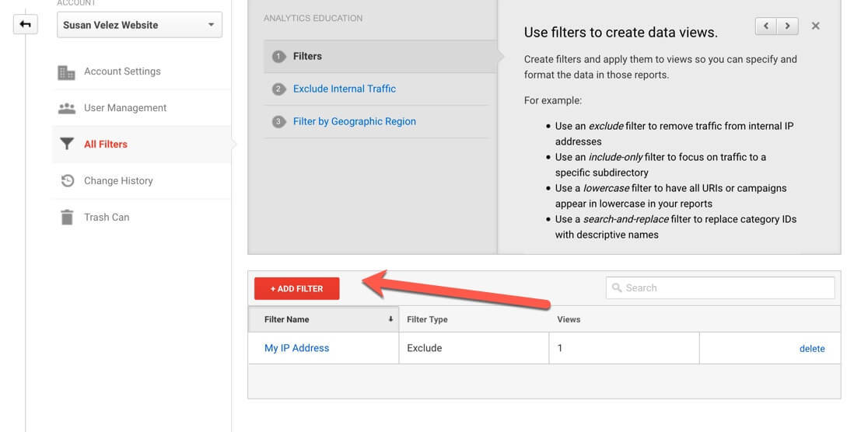This screenshot has width=868, height=432.
Task: Close the Analytics Education panel
Action: 815,26
